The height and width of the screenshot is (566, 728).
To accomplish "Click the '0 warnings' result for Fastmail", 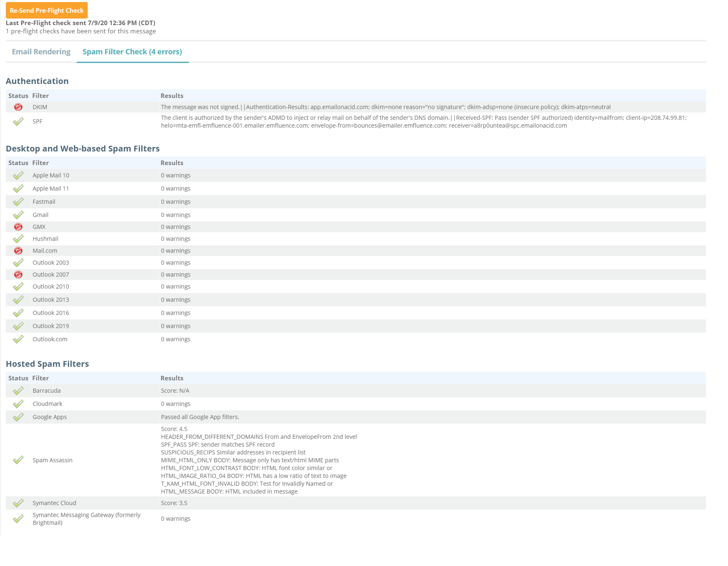I will point(176,202).
